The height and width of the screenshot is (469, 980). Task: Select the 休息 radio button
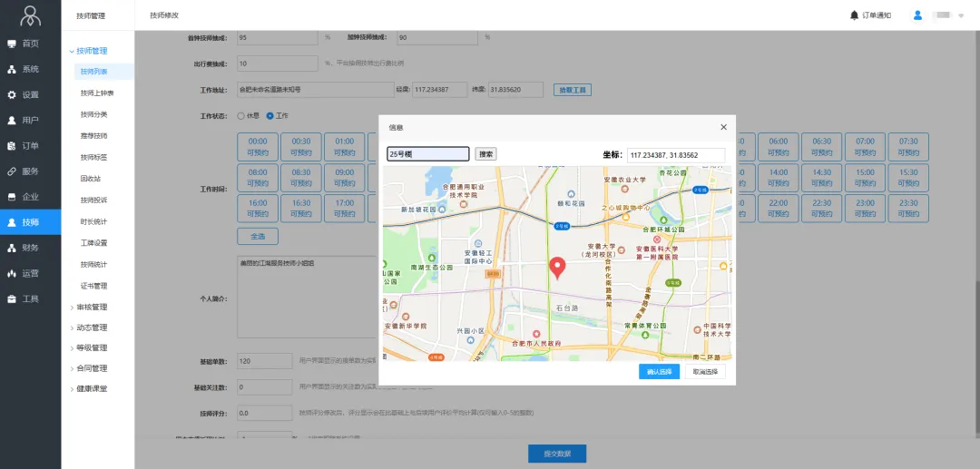pyautogui.click(x=241, y=116)
